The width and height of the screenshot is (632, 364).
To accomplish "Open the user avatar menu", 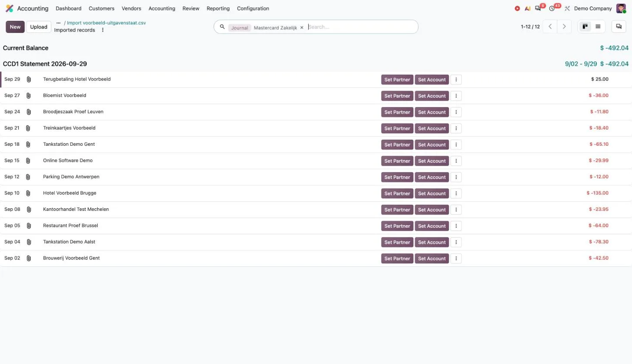I will (x=621, y=8).
